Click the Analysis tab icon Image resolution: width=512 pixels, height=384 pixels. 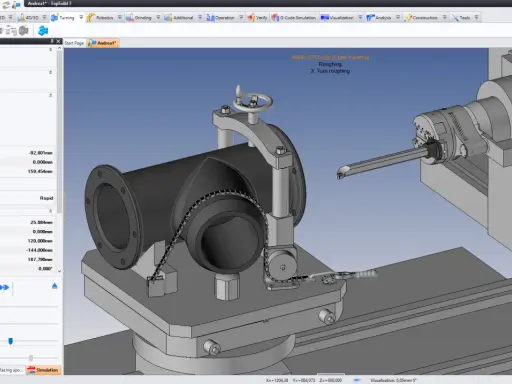coord(370,18)
